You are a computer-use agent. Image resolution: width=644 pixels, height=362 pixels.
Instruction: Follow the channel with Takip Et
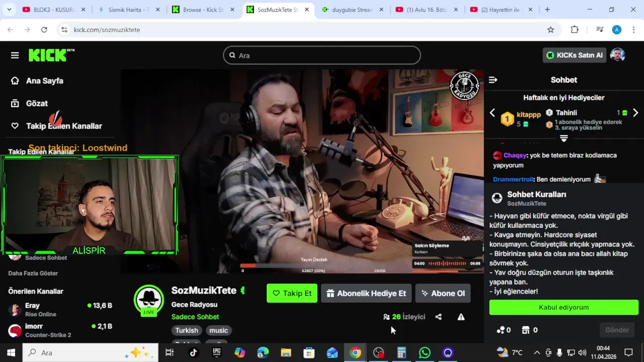(x=292, y=293)
